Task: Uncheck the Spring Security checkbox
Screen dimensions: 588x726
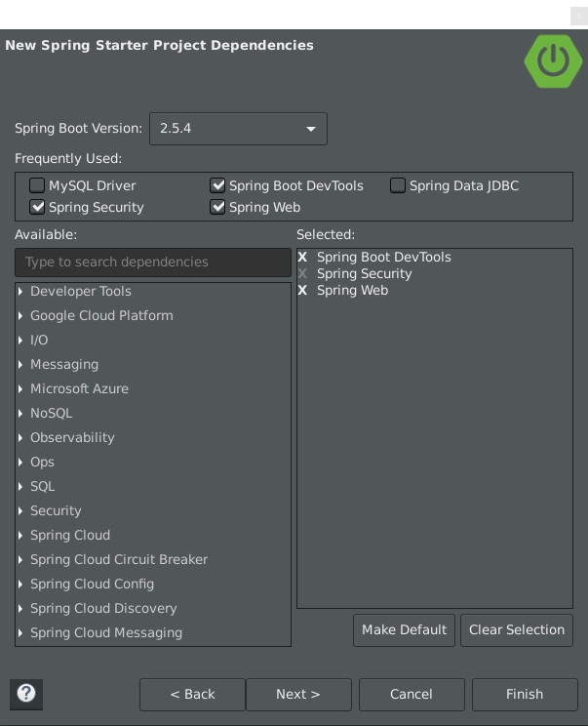Action: [37, 207]
